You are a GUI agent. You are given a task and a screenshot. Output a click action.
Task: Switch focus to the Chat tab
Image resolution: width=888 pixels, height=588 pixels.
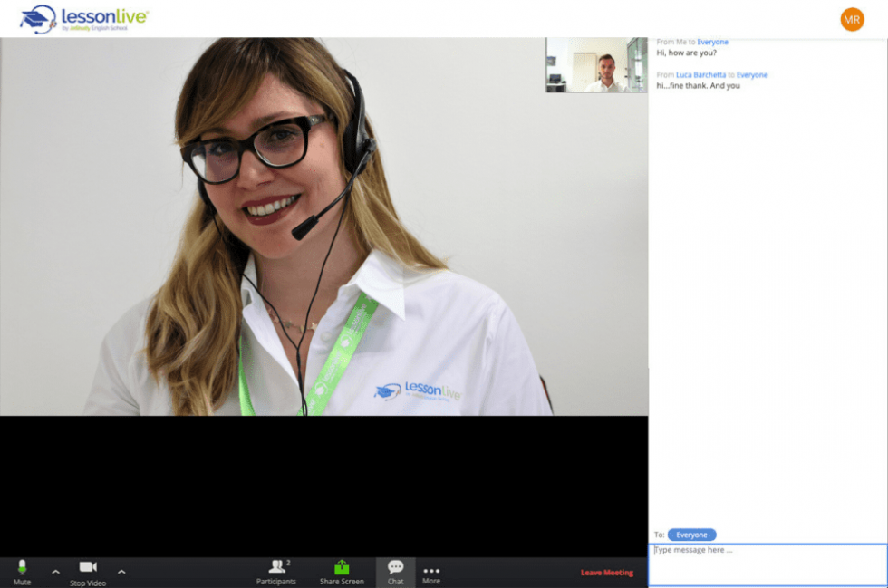tap(396, 571)
